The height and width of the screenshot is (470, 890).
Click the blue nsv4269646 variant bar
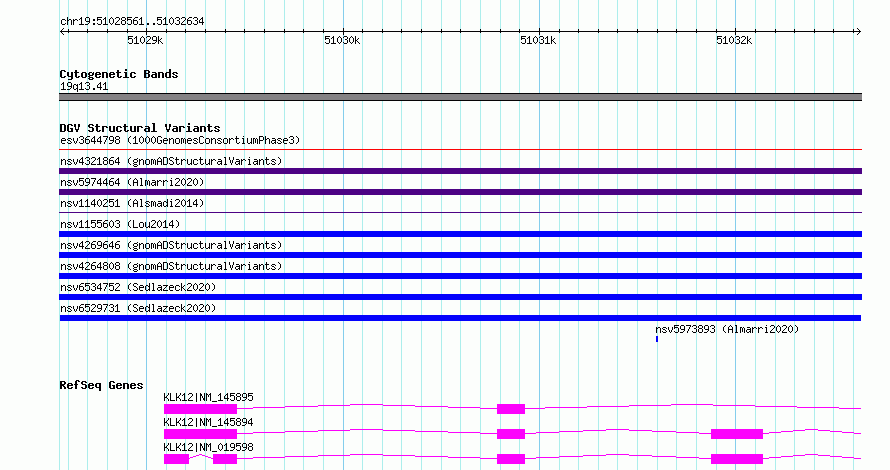460,255
